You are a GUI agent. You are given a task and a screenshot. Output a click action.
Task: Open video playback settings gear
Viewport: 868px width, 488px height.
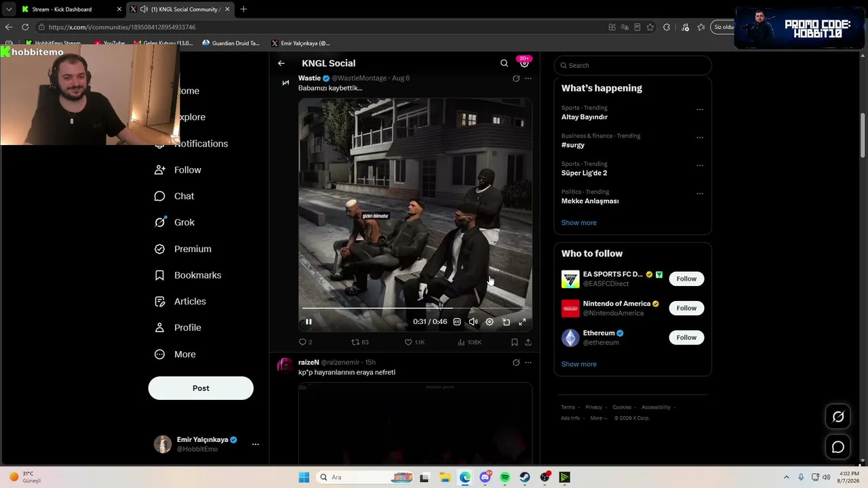(490, 322)
